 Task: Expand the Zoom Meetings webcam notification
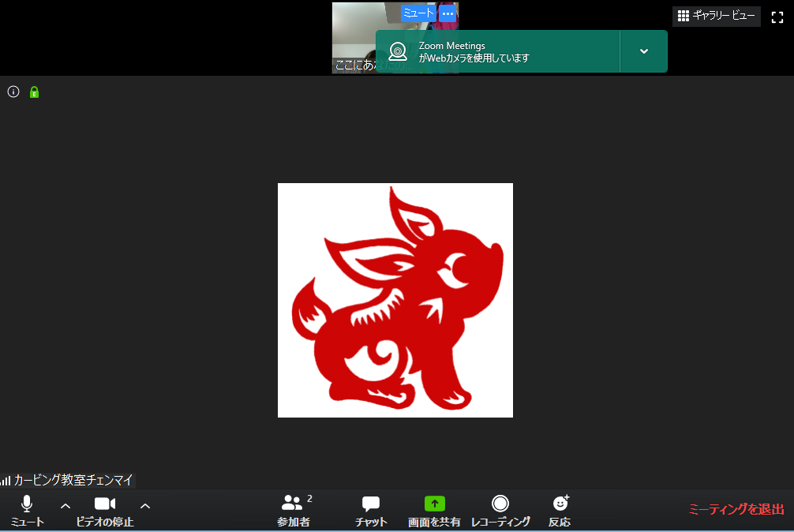[643, 51]
